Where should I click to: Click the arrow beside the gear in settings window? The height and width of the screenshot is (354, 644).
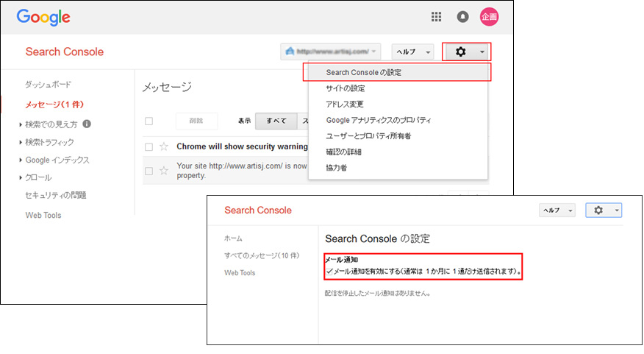617,210
